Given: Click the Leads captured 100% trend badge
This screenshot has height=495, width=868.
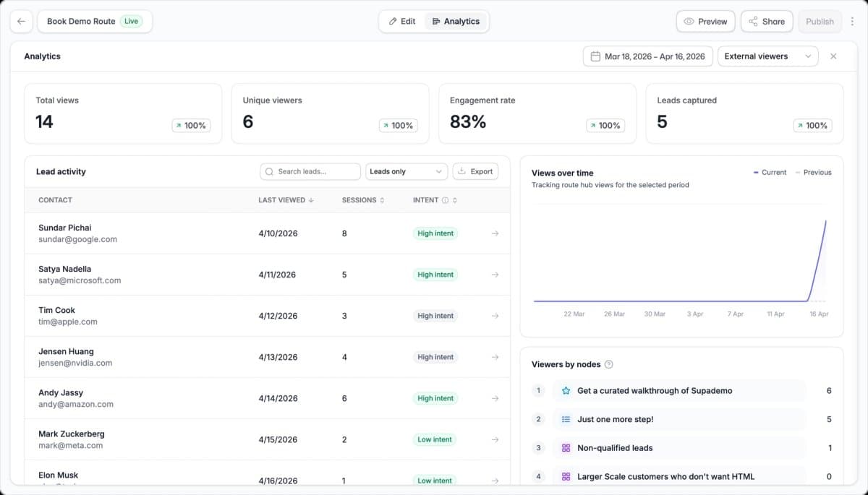Looking at the screenshot, I should tap(812, 126).
